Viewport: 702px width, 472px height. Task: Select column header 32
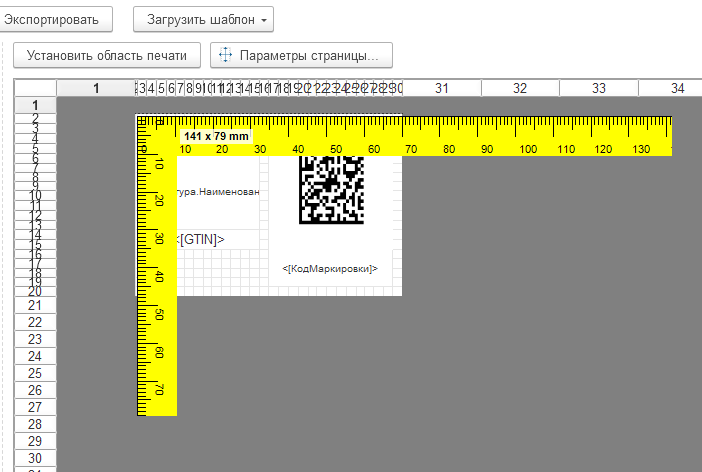(x=520, y=88)
